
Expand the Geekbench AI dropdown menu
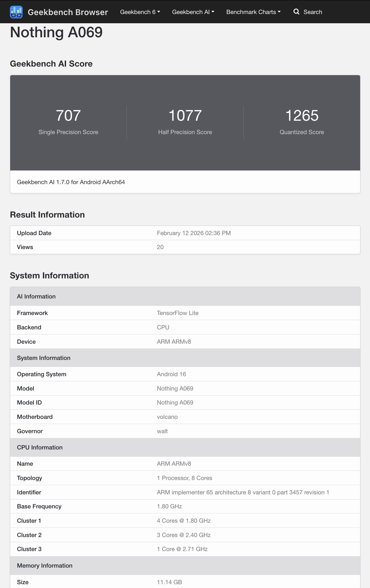point(193,12)
